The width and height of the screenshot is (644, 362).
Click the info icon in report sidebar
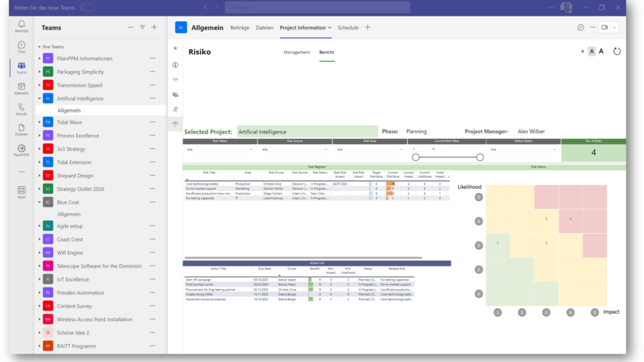click(175, 65)
